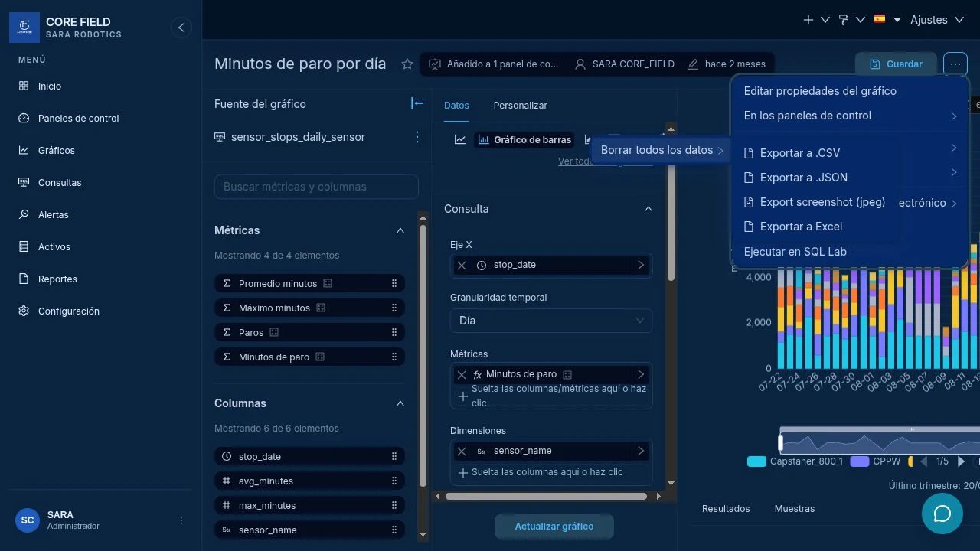This screenshot has width=980, height=551.
Task: Select the stop_date column
Action: [309, 457]
